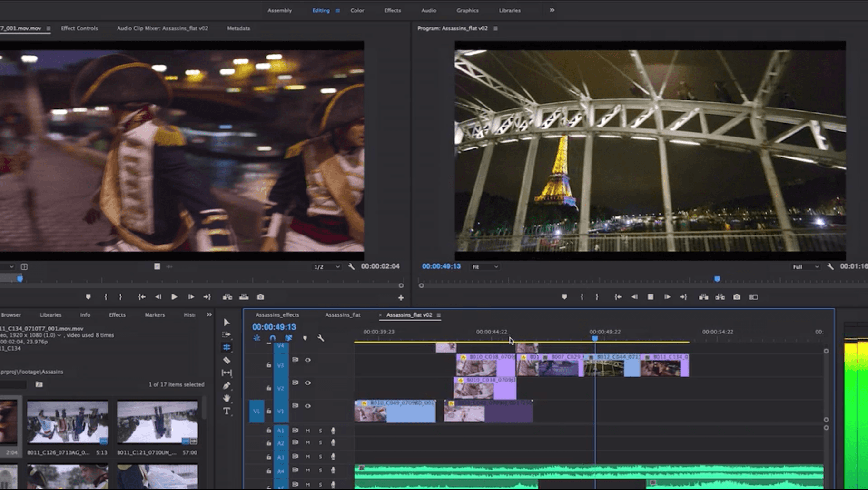Viewport: 868px width, 490px height.
Task: Open the Assassins_effects sequence tab
Action: tap(278, 314)
